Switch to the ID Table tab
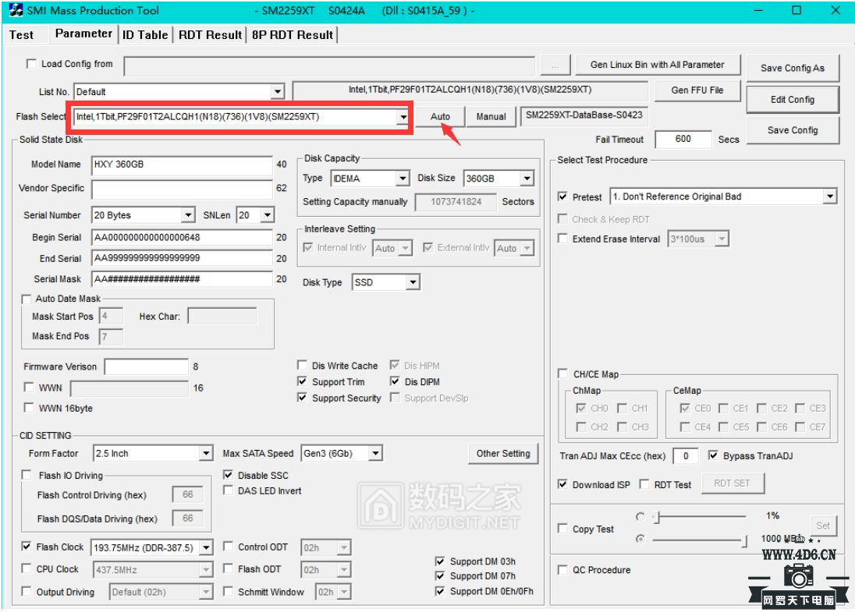The width and height of the screenshot is (855, 616). pos(145,35)
